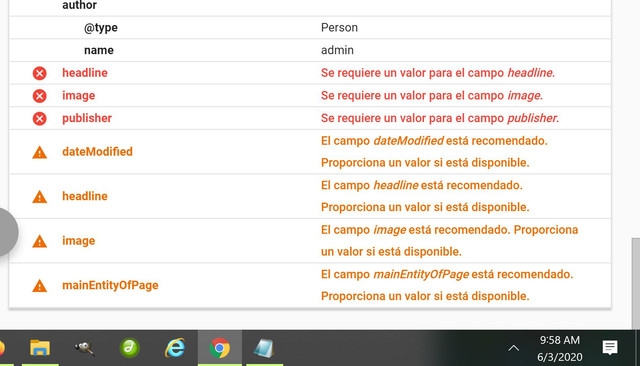Screen dimensions: 640x366
Task: Select the orange image warning field
Action: [x=78, y=241]
